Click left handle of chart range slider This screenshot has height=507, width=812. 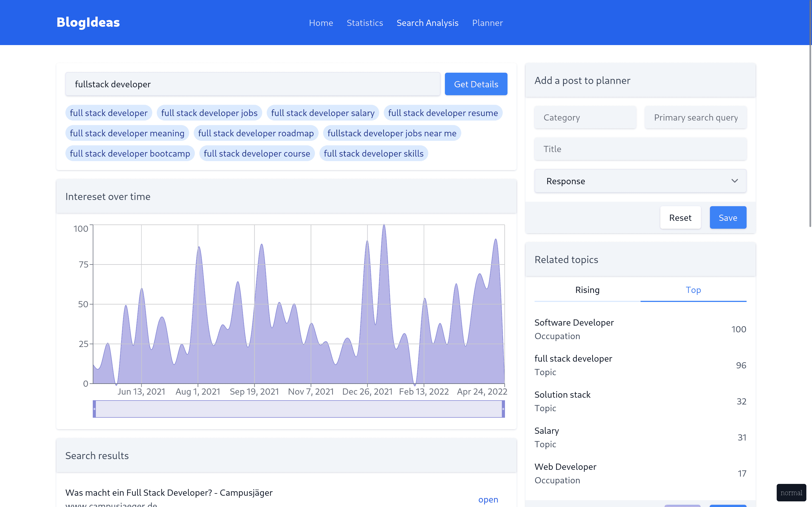(x=95, y=409)
